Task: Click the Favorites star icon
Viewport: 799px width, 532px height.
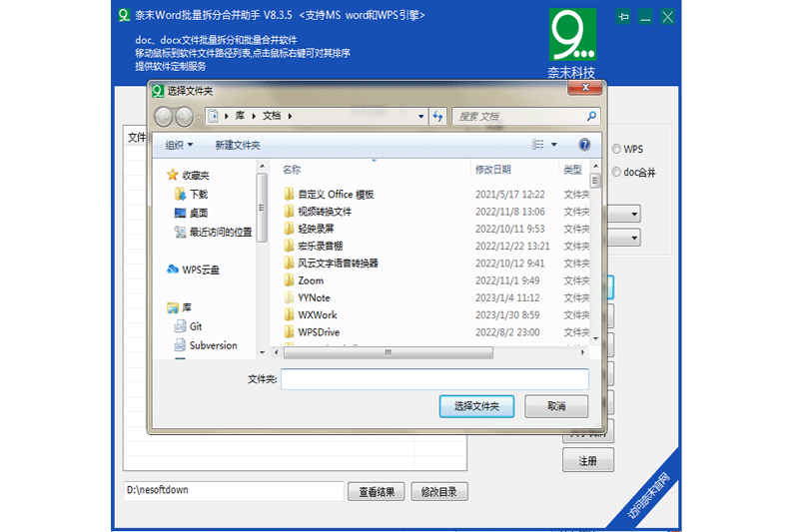Action: pos(172,175)
